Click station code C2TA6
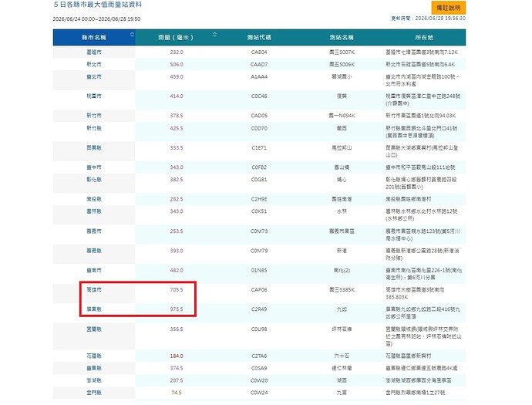The height and width of the screenshot is (405, 532). coord(259,356)
